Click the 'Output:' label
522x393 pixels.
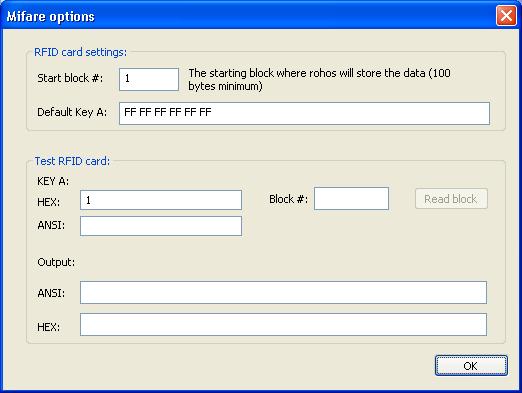click(56, 262)
